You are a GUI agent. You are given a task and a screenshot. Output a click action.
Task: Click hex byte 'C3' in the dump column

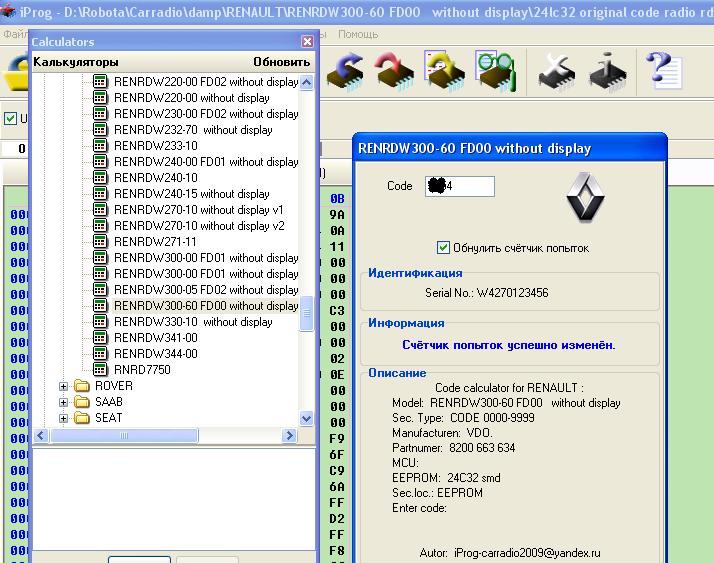337,311
